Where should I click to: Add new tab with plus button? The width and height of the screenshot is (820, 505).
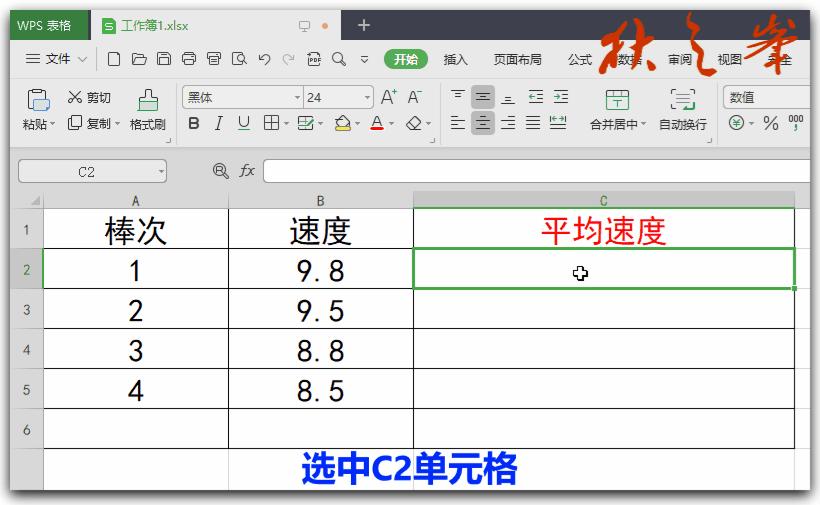[x=363, y=25]
